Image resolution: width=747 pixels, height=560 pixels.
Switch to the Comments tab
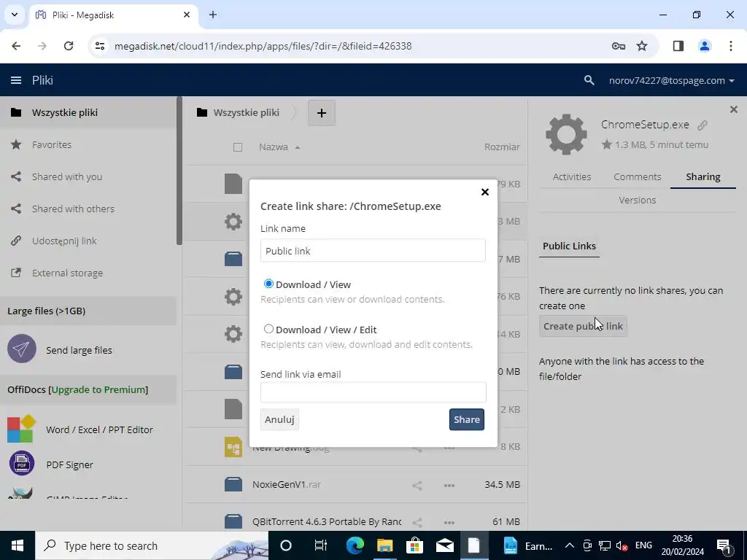point(637,176)
